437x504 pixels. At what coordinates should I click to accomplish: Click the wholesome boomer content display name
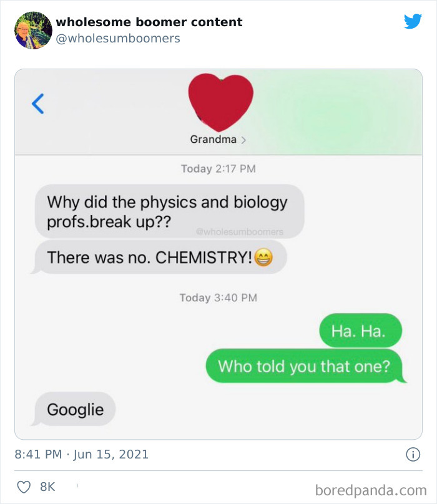pyautogui.click(x=149, y=22)
